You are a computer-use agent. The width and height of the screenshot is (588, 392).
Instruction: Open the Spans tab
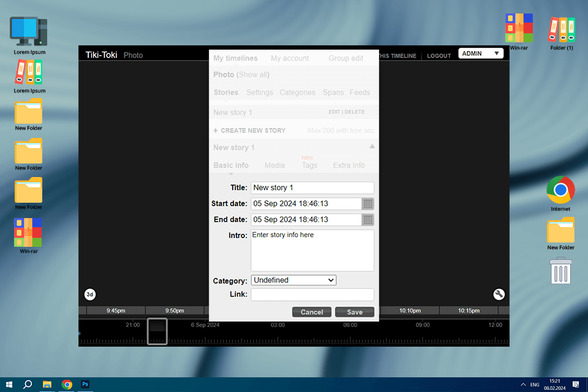333,92
